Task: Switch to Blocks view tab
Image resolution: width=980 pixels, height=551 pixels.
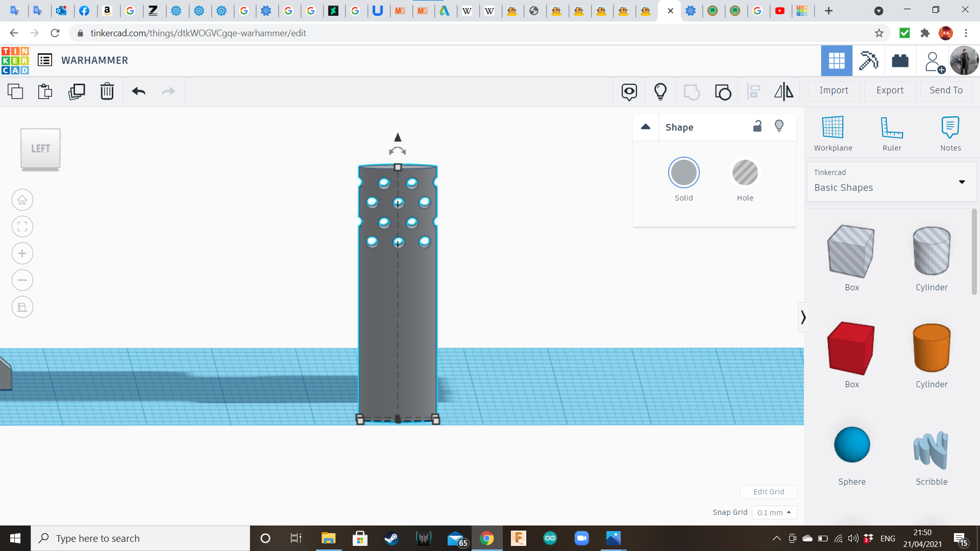Action: (868, 61)
